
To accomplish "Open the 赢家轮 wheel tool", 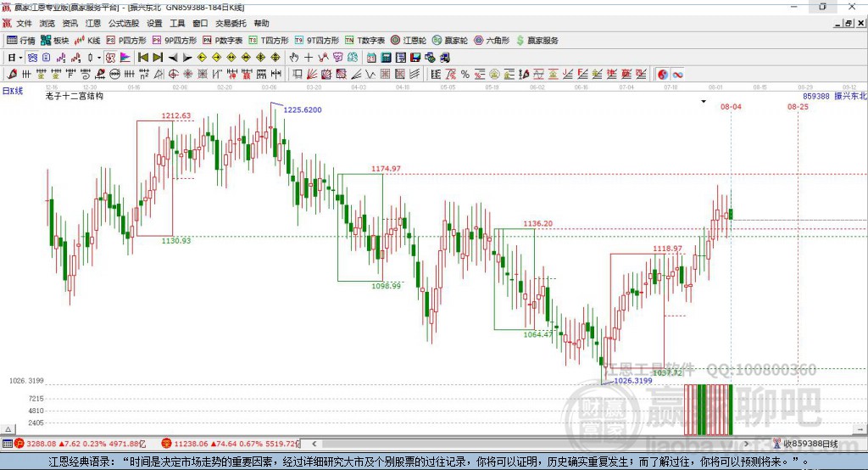I will click(x=450, y=41).
